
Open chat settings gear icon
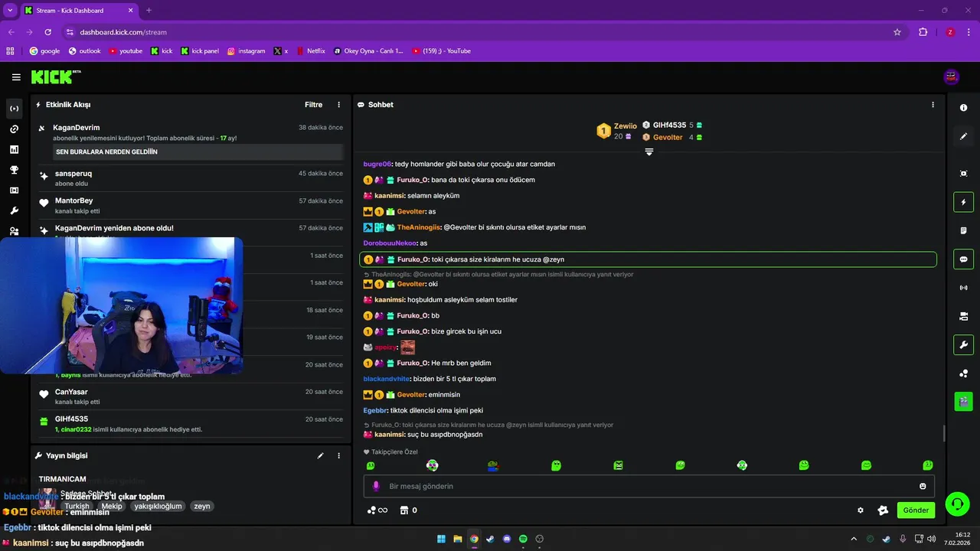861,510
